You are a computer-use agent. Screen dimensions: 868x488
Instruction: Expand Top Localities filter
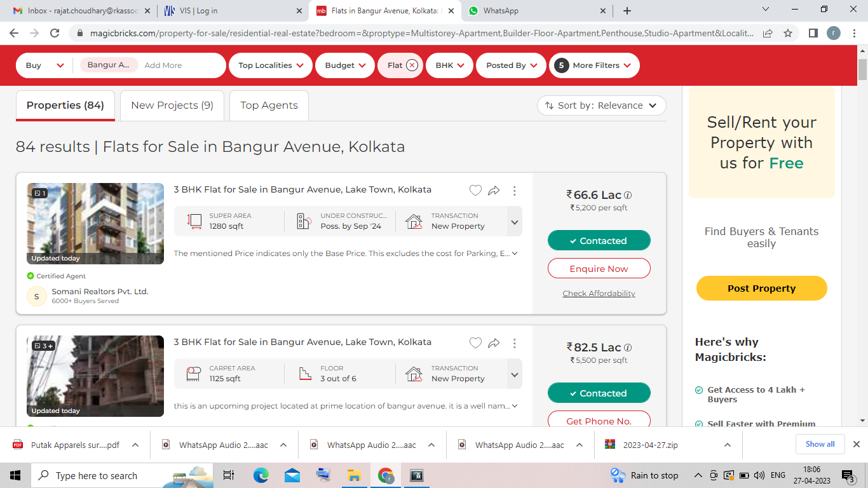coord(271,65)
